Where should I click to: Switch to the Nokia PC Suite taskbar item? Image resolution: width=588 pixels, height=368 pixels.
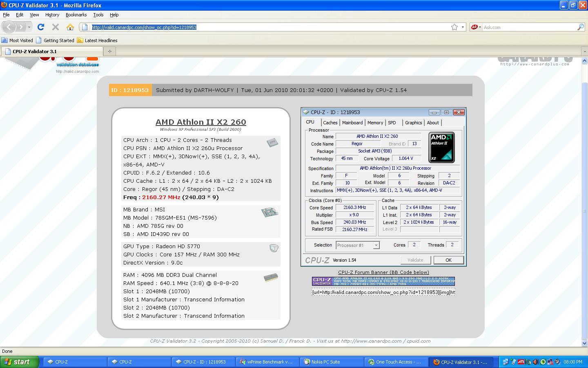[332, 362]
